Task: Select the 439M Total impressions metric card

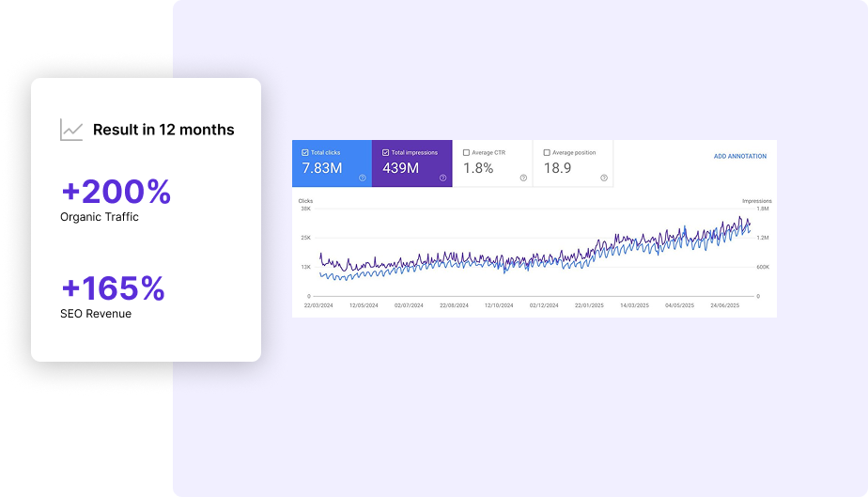Action: click(x=411, y=165)
